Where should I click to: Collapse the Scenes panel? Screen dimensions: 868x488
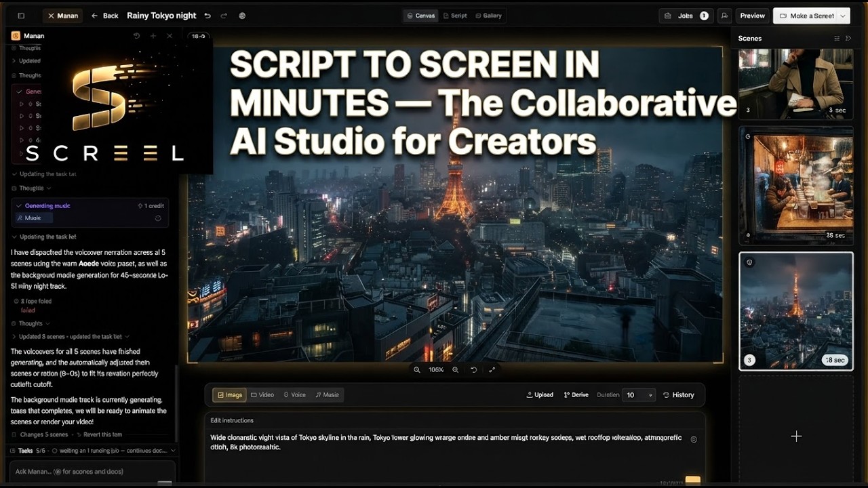point(848,39)
